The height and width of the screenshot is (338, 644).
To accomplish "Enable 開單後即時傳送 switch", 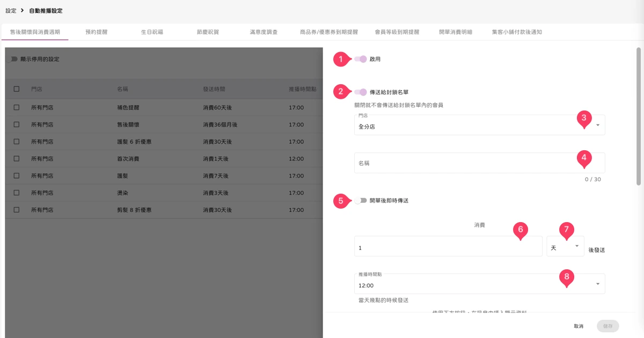I will [x=361, y=200].
